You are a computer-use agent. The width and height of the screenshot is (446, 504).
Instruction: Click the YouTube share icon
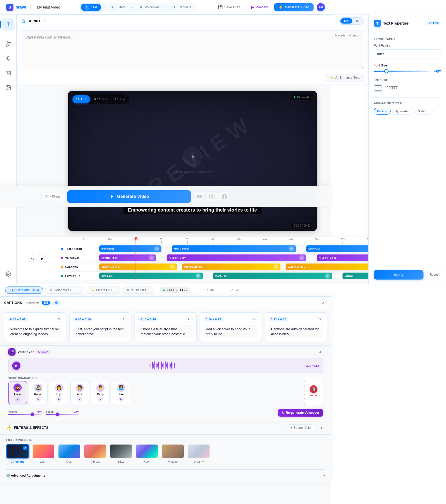199,197
